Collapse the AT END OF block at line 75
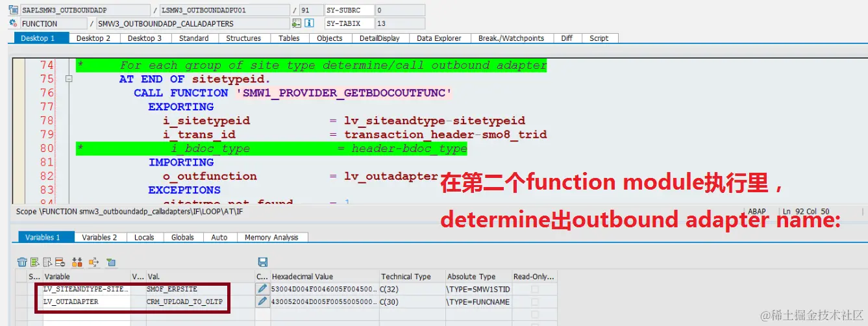 point(69,79)
